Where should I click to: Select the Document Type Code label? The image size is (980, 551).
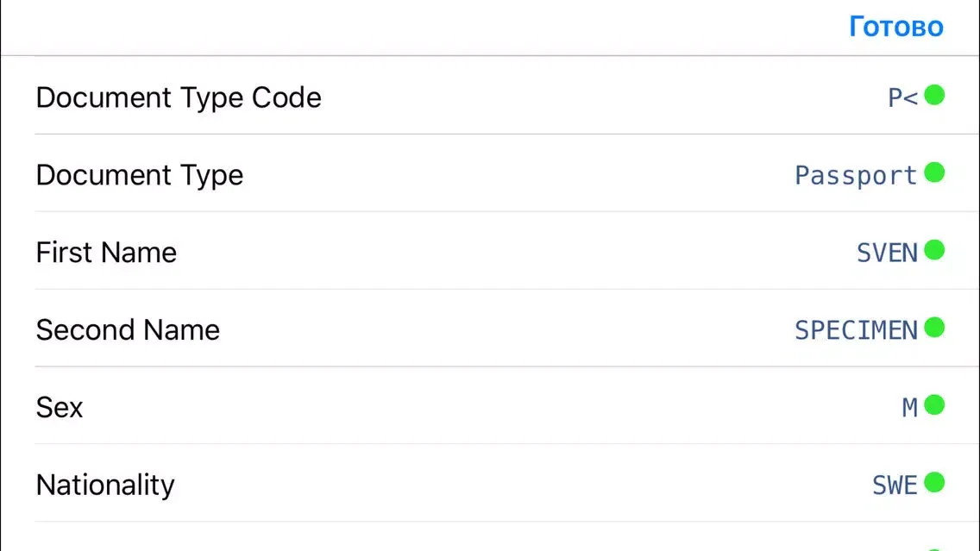(179, 98)
